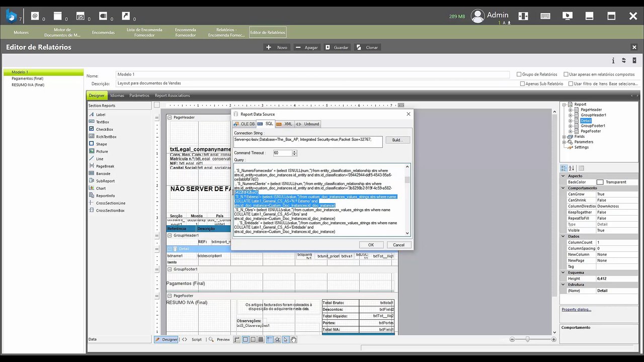
Task: Toggle Usar filtro de Itens Base checkbox
Action: point(571,84)
